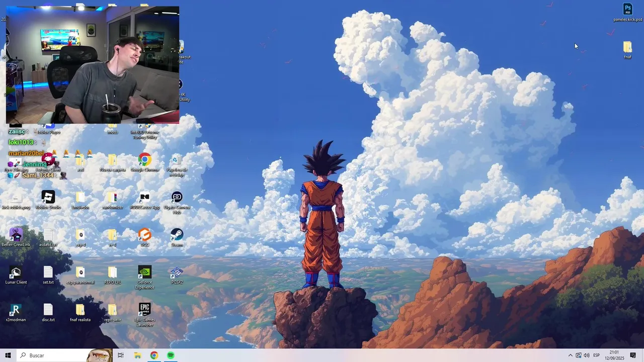Click the webcam overlay of the streamer
This screenshot has height=362, width=644.
(93, 64)
